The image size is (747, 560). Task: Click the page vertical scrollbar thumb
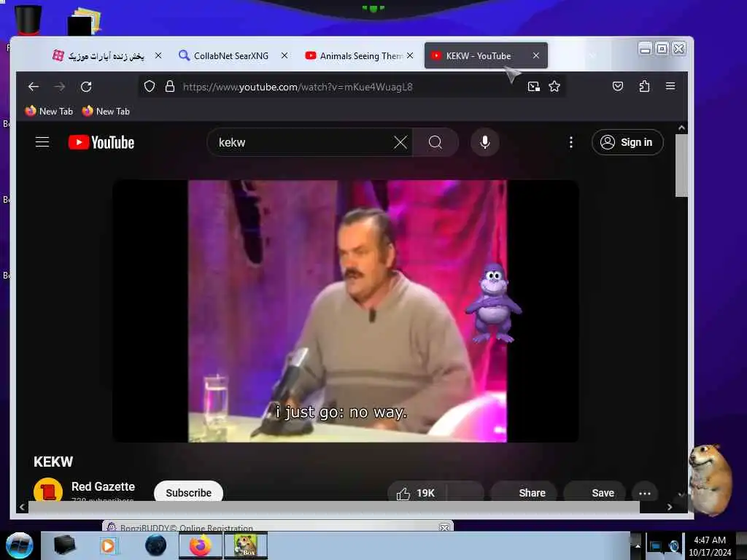681,166
